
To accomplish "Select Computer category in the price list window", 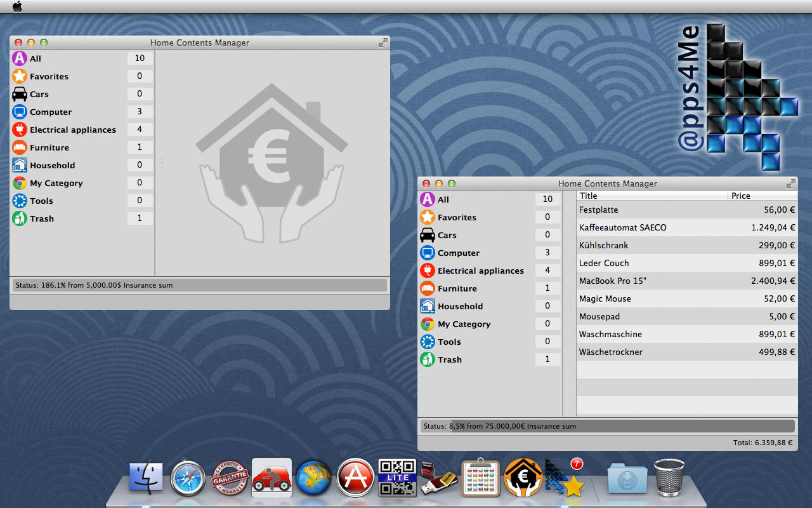I will [458, 253].
